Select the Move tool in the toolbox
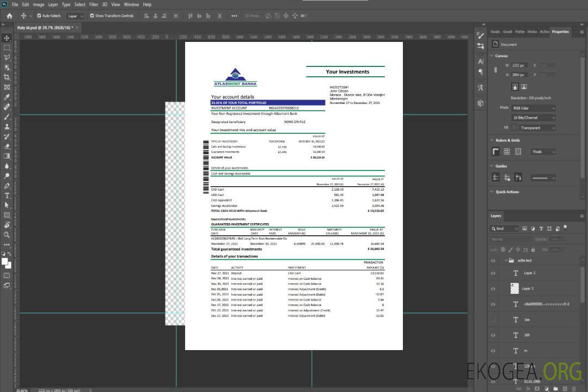The image size is (588, 392). pos(7,38)
